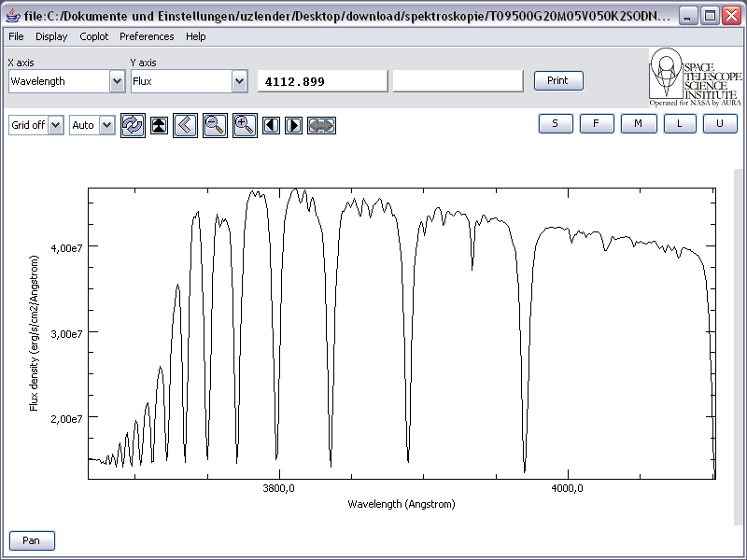Click the Space Telescope Science Institute logo

tap(695, 77)
